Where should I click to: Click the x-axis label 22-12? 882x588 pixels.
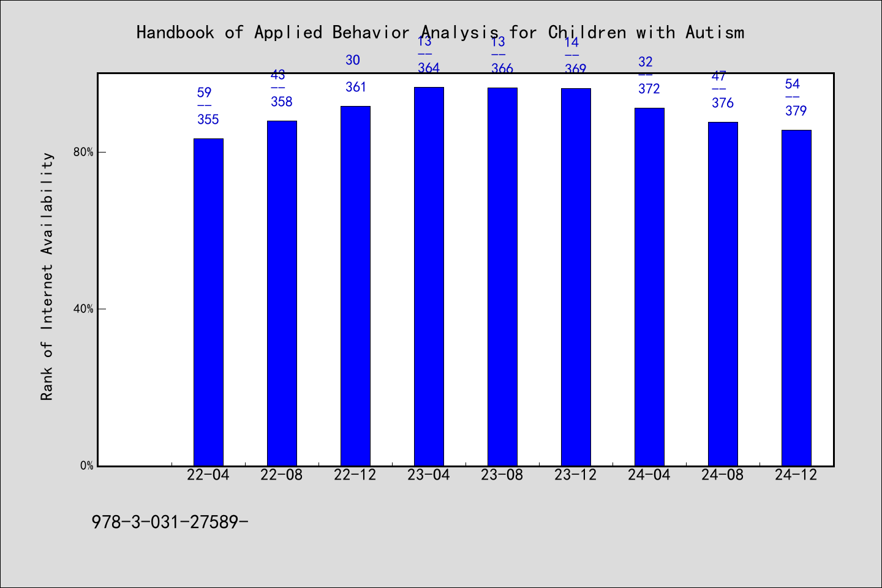(x=355, y=475)
